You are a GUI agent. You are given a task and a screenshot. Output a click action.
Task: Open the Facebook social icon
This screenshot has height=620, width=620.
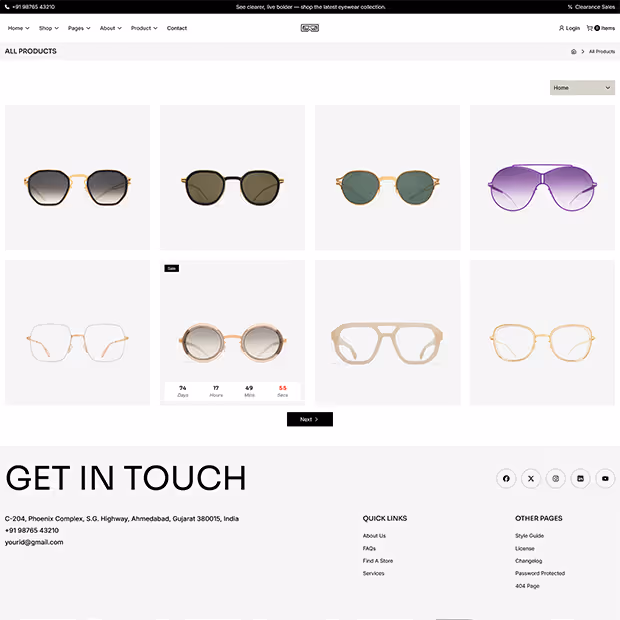(x=506, y=478)
